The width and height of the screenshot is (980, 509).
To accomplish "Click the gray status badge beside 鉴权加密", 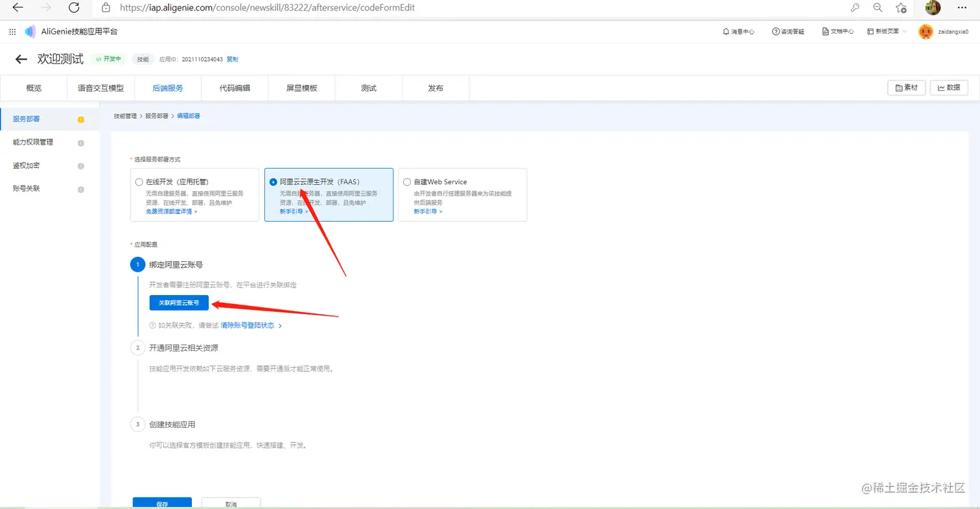I will pyautogui.click(x=81, y=166).
